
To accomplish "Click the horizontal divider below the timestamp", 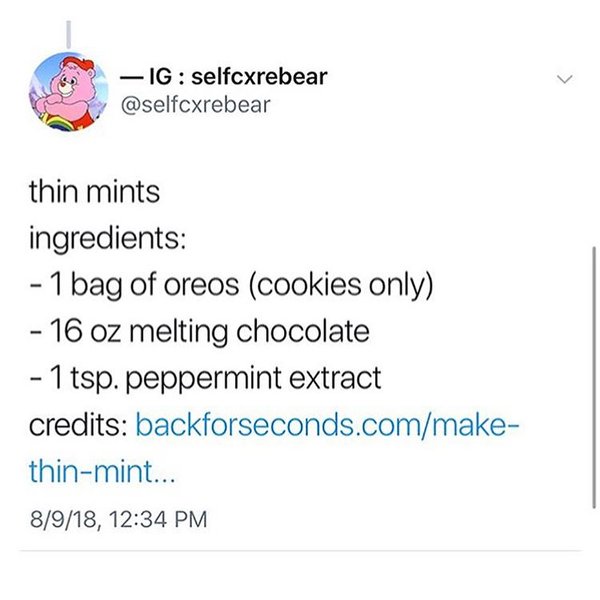I will 300,551.
